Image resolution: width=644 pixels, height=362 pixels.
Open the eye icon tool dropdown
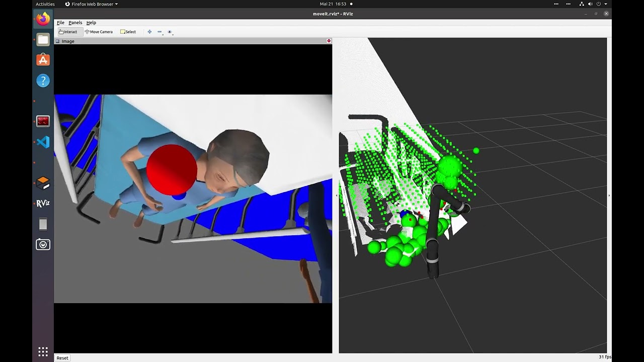click(170, 32)
